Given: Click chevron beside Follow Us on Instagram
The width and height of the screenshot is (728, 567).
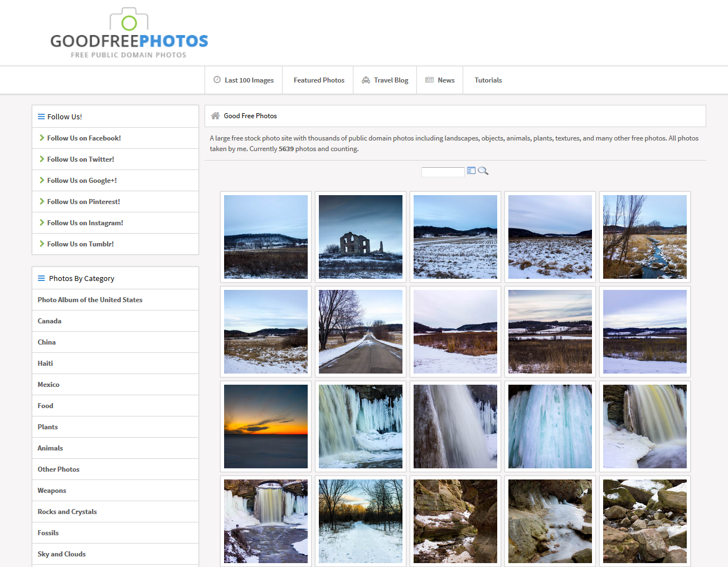Looking at the screenshot, I should 42,222.
